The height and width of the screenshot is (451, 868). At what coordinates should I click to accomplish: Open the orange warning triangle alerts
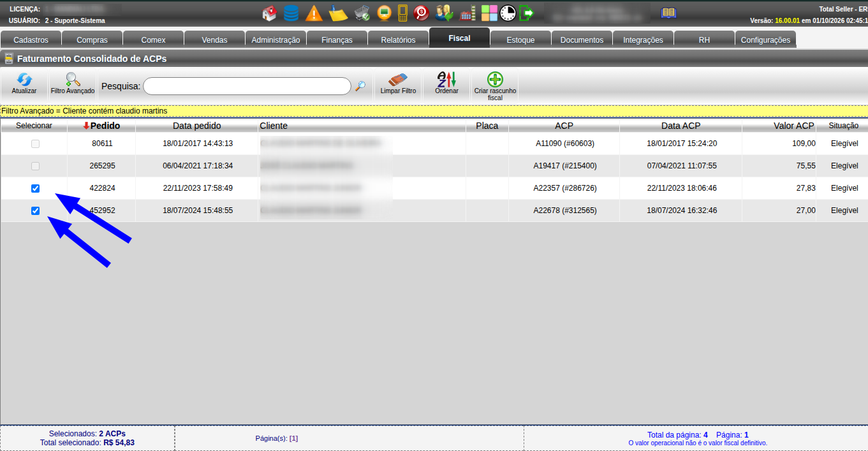click(313, 13)
